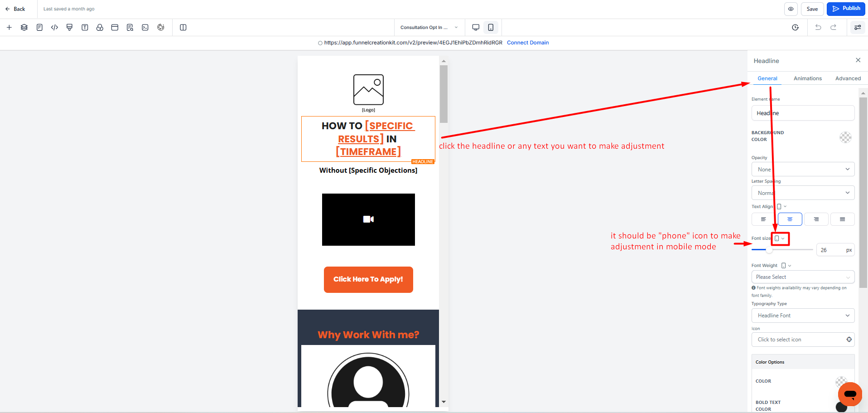Open the Font size device selector

coord(780,238)
